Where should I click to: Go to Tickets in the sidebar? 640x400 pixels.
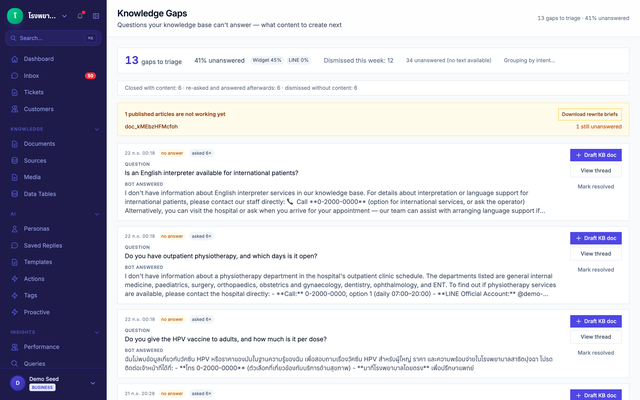(53, 92)
